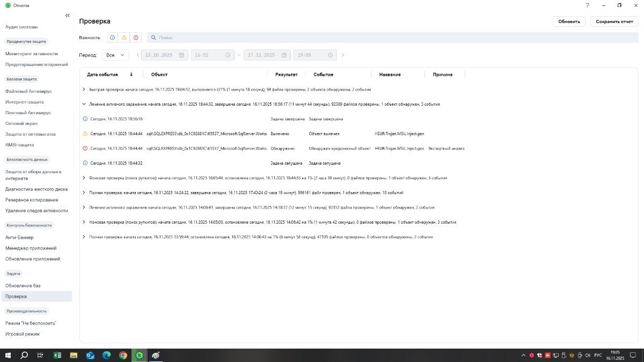The width and height of the screenshot is (644, 362).
Task: Toggle the informational importance filter icon
Action: [112, 38]
